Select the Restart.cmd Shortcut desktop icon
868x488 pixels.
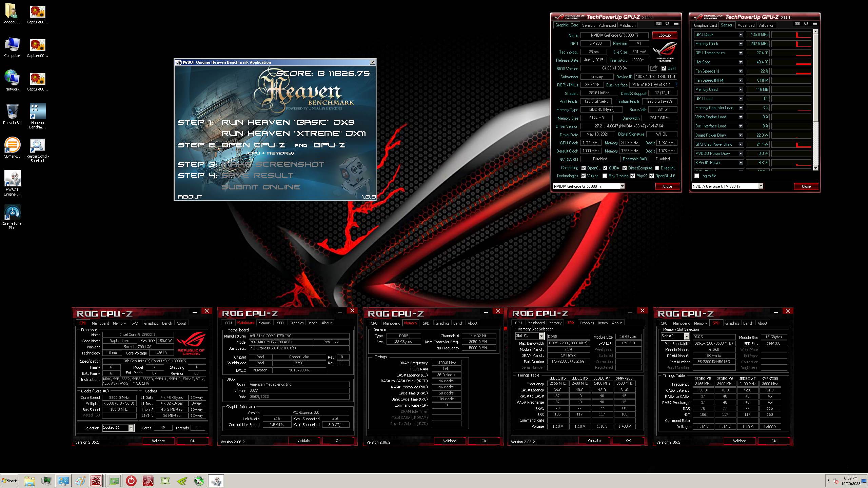pos(38,150)
